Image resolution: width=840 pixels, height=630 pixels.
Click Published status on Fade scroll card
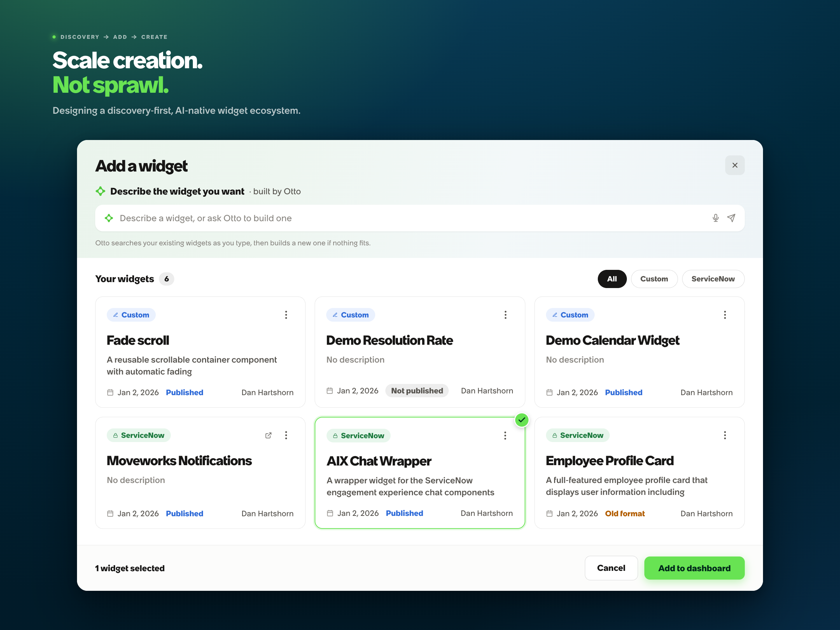pos(184,392)
